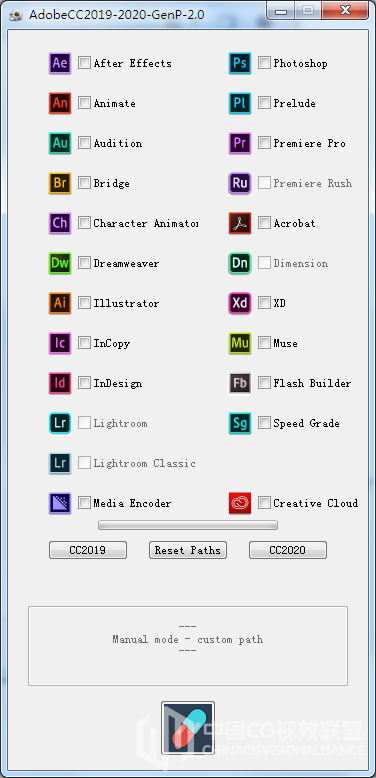
Task: Click the pill patch icon at bottom
Action: click(x=188, y=728)
